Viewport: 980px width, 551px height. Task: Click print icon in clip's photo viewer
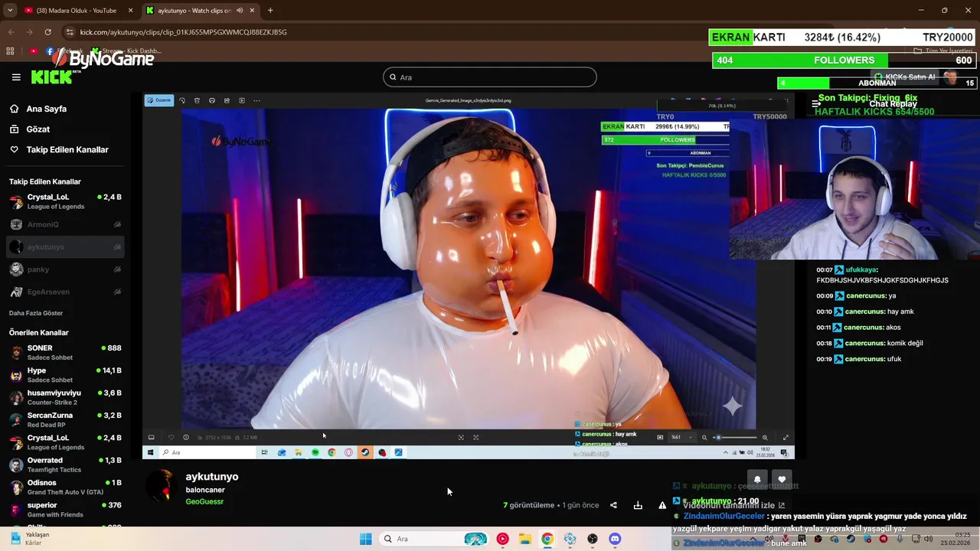[x=212, y=100]
